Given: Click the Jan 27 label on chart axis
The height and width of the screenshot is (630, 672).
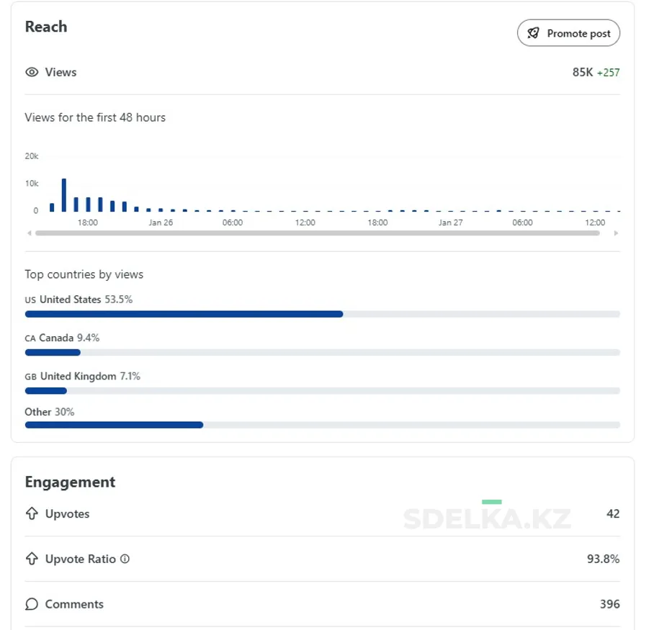Looking at the screenshot, I should (x=450, y=222).
